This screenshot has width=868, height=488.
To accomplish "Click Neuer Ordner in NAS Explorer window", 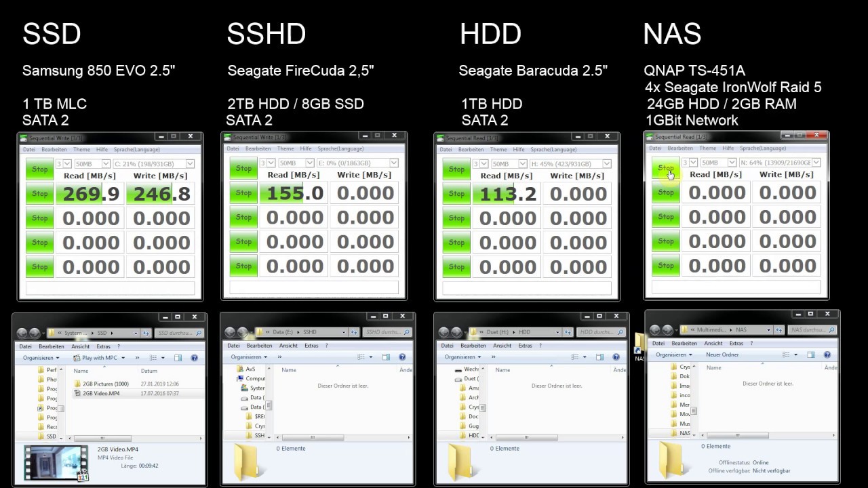I will (x=722, y=354).
